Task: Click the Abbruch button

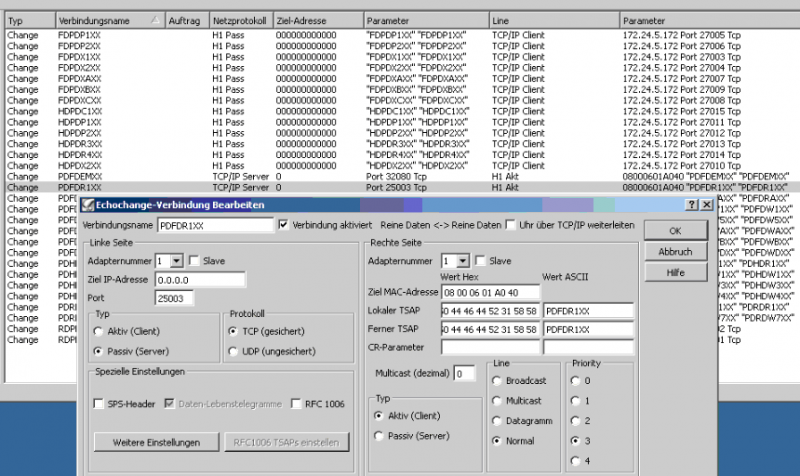Action: (675, 251)
